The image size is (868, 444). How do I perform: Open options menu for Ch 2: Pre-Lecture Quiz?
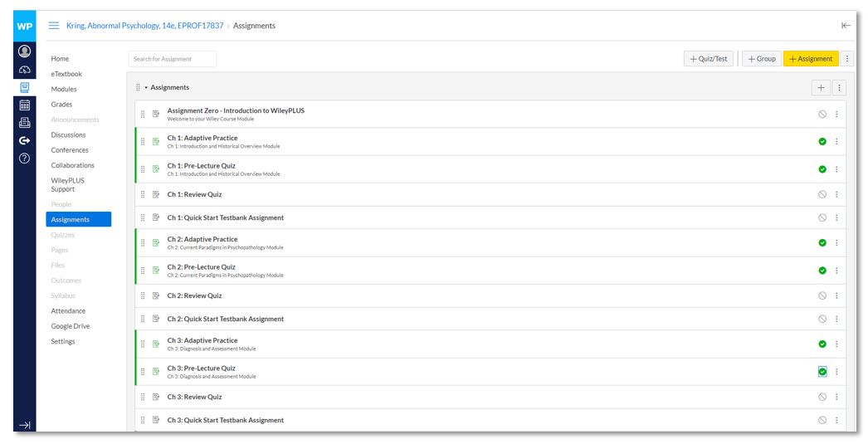coord(836,271)
